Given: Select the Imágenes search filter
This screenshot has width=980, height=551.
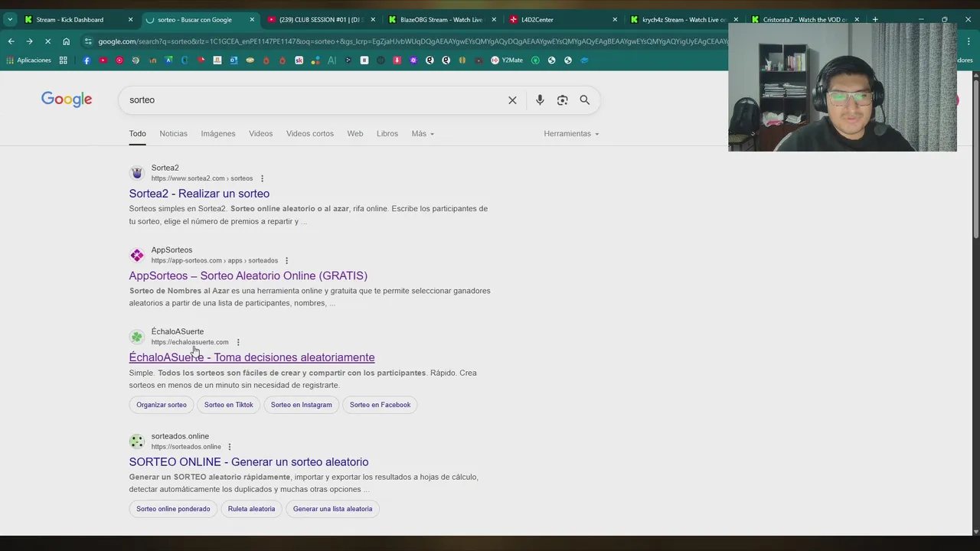Looking at the screenshot, I should [x=218, y=134].
